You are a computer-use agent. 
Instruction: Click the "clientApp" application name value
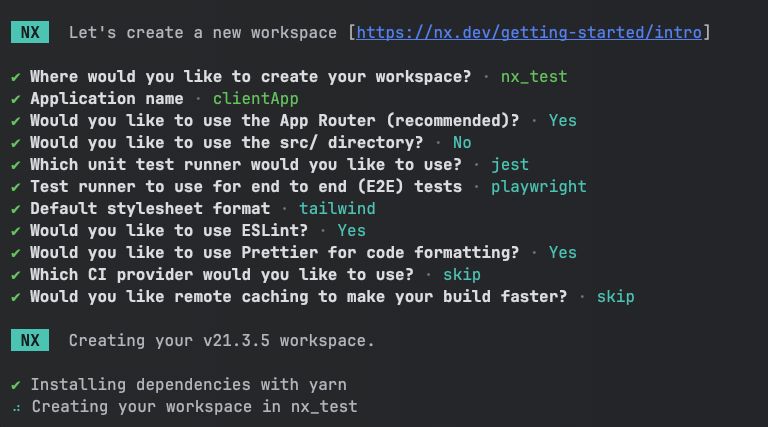tap(255, 99)
